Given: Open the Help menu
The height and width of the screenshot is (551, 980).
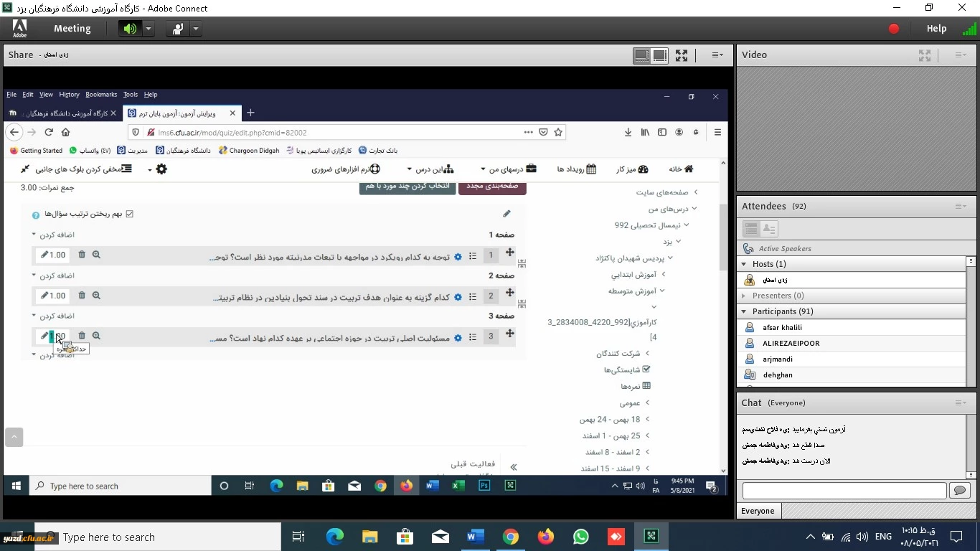Looking at the screenshot, I should [x=936, y=29].
